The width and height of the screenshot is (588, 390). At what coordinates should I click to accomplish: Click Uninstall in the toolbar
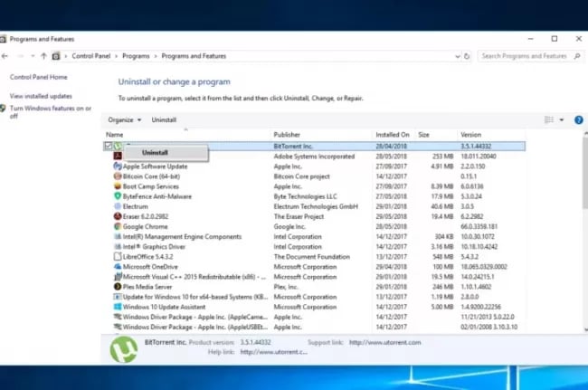(164, 120)
